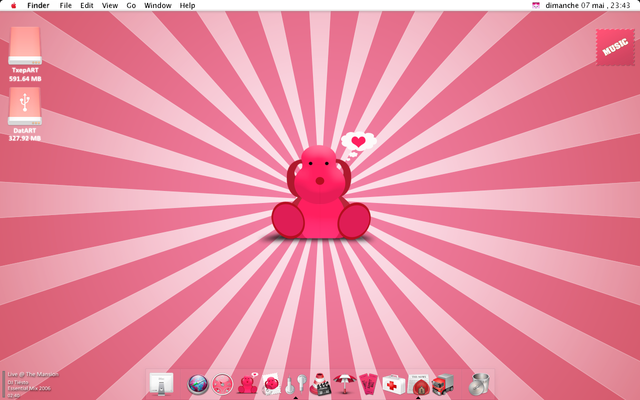Open the first aid kit icon in Dock
Screen dimensions: 640x400
click(x=393, y=384)
